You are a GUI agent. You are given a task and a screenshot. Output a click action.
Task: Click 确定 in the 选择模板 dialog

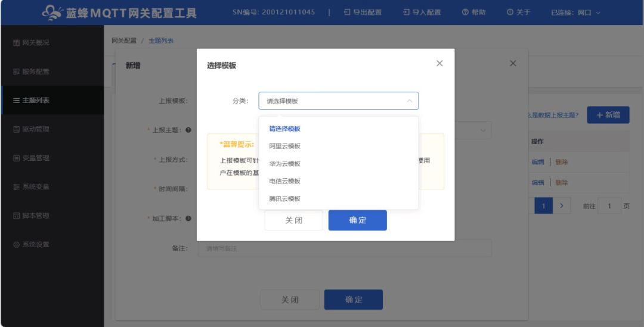(x=357, y=220)
